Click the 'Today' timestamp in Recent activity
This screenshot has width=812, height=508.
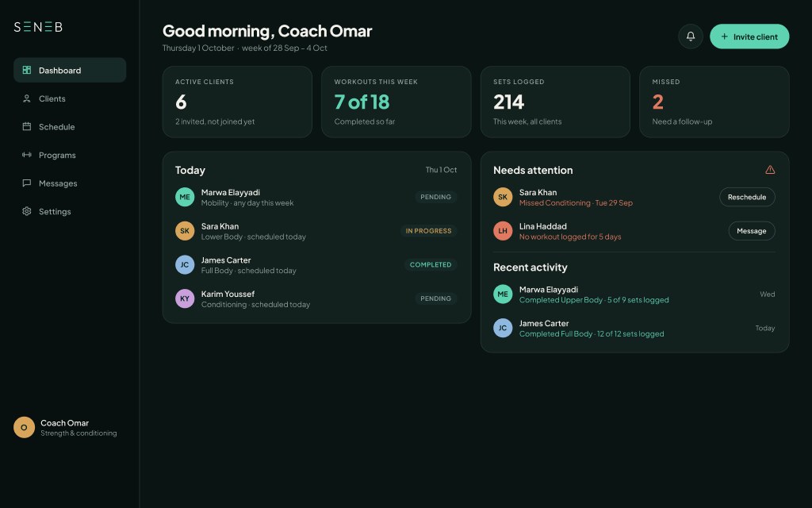tap(765, 328)
